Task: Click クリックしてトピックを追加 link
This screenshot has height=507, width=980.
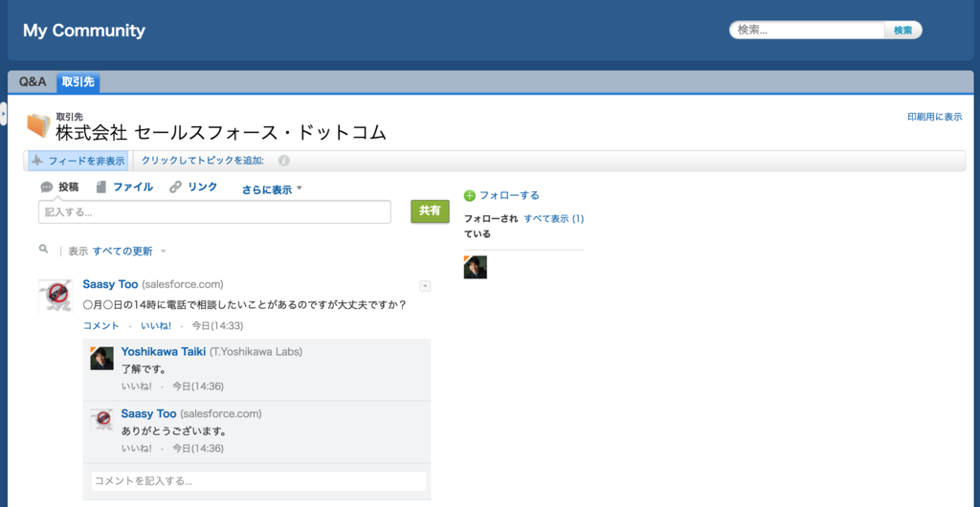Action: (x=203, y=161)
